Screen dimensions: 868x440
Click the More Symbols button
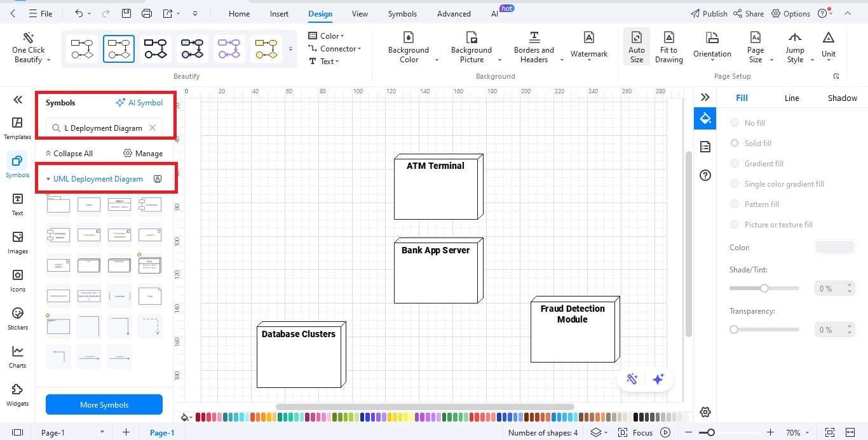(x=104, y=404)
